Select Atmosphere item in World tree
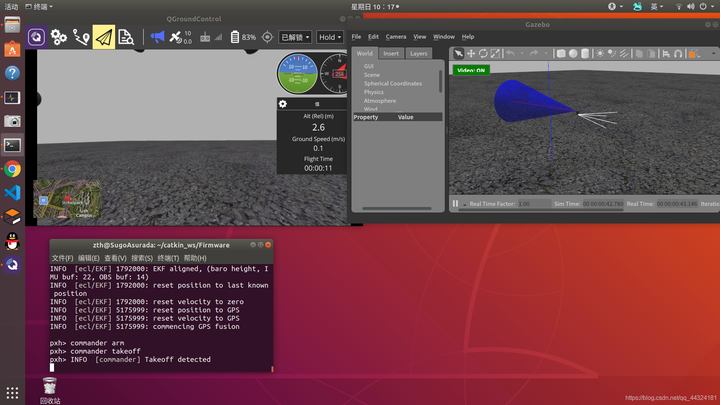The width and height of the screenshot is (720, 405). tap(379, 101)
